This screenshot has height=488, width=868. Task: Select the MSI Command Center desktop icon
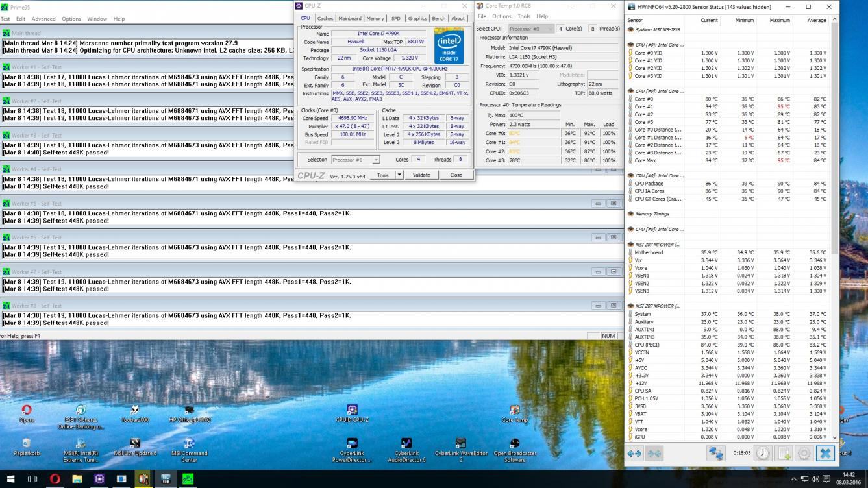[189, 448]
